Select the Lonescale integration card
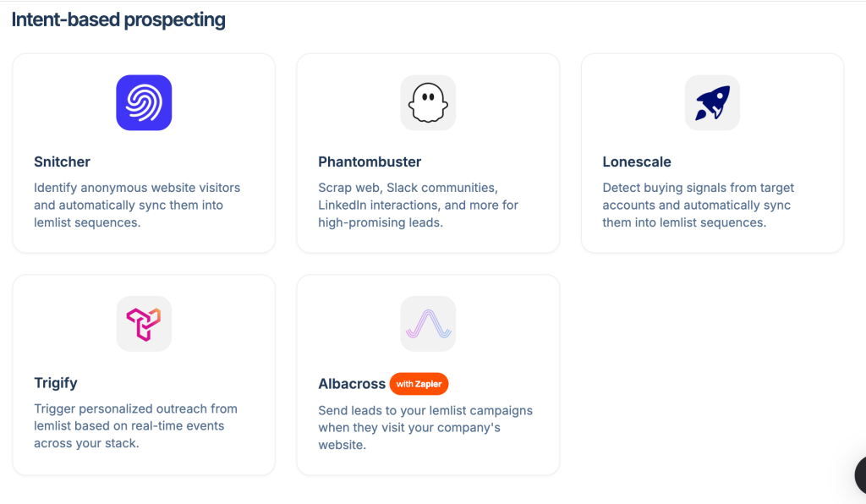 (x=712, y=152)
